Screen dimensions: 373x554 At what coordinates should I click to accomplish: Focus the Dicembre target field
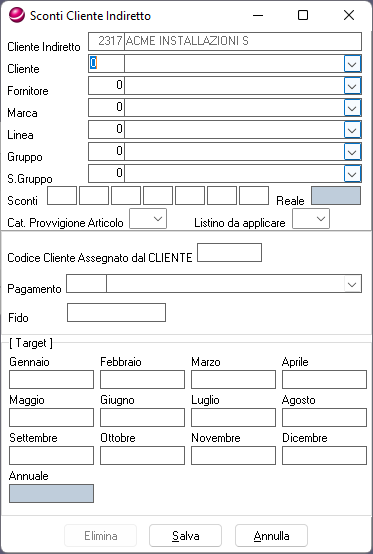pos(324,455)
